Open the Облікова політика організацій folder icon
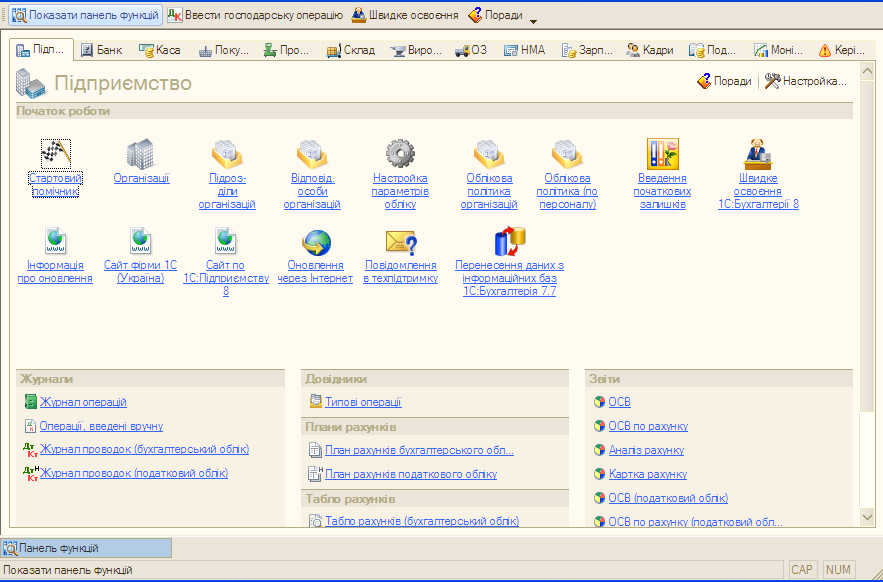883x582 pixels. coord(489,154)
